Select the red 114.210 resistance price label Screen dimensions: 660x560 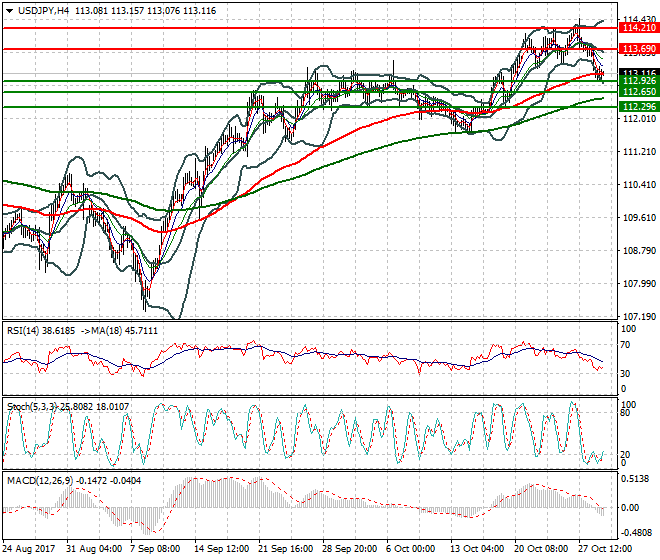[x=639, y=28]
